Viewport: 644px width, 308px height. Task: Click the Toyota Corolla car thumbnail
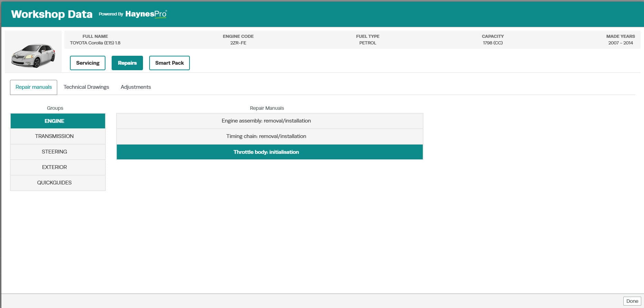tap(33, 55)
